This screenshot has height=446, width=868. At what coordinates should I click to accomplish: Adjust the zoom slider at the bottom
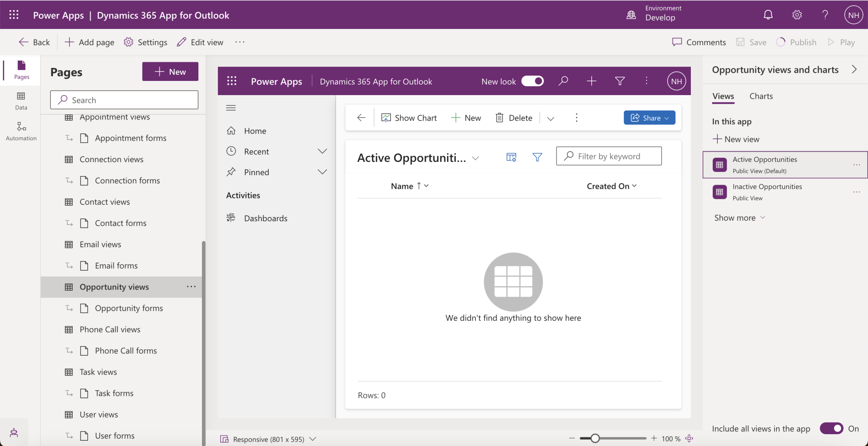pyautogui.click(x=595, y=438)
